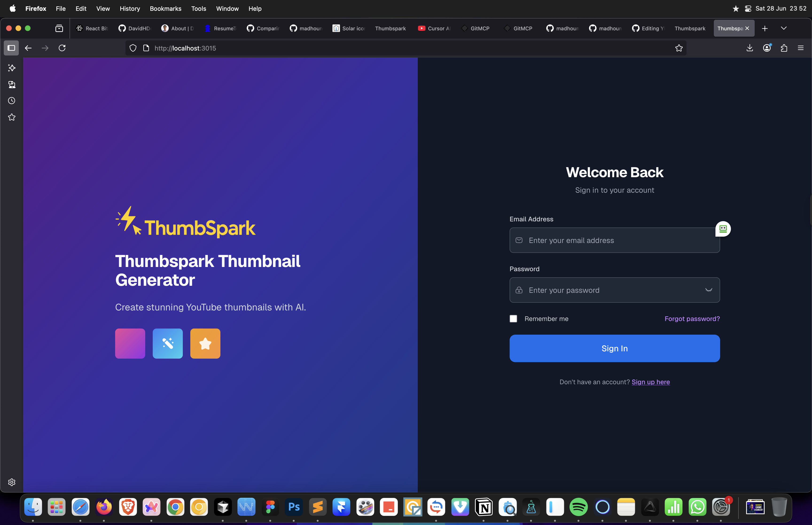Click the orange star gradient tile
The width and height of the screenshot is (812, 525).
click(x=205, y=344)
